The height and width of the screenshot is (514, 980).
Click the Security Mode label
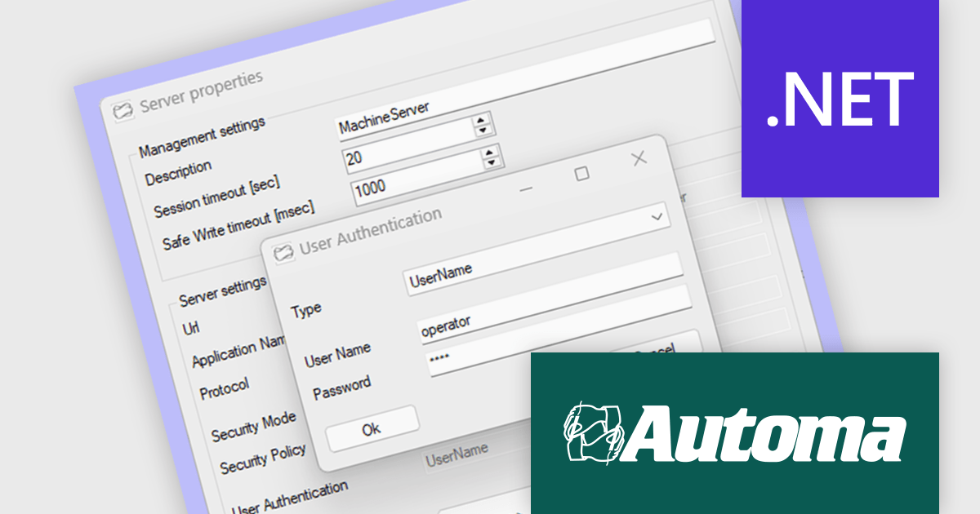click(x=253, y=427)
